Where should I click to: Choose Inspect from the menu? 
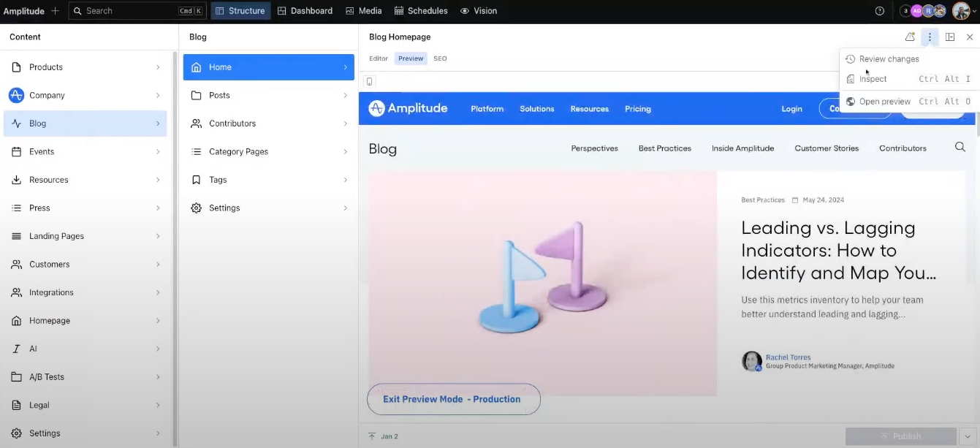pyautogui.click(x=910, y=79)
